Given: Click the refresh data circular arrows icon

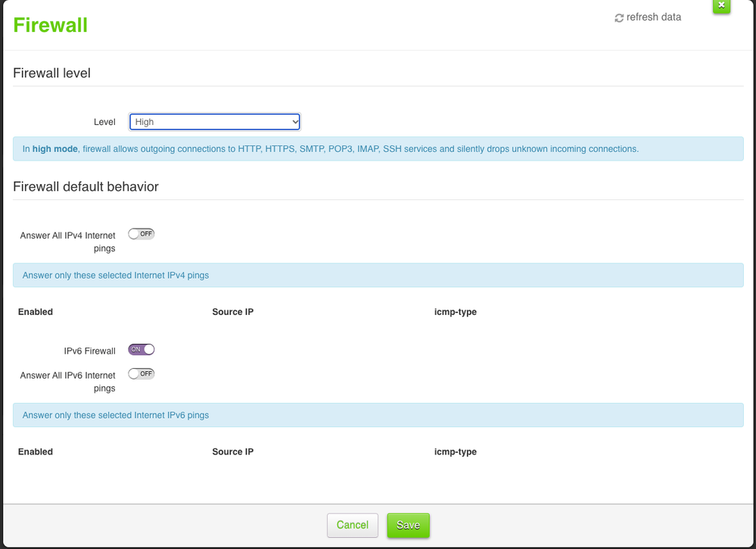Looking at the screenshot, I should (619, 17).
